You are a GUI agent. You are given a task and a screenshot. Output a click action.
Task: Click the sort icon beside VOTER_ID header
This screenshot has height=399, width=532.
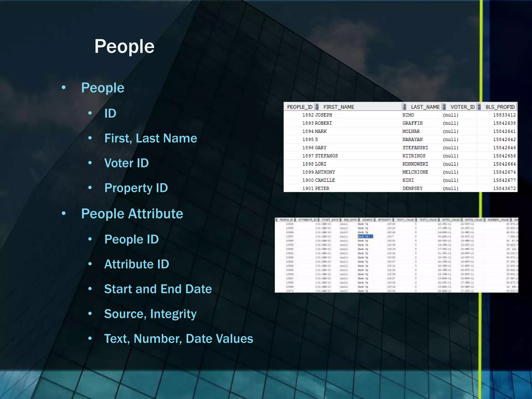point(444,107)
